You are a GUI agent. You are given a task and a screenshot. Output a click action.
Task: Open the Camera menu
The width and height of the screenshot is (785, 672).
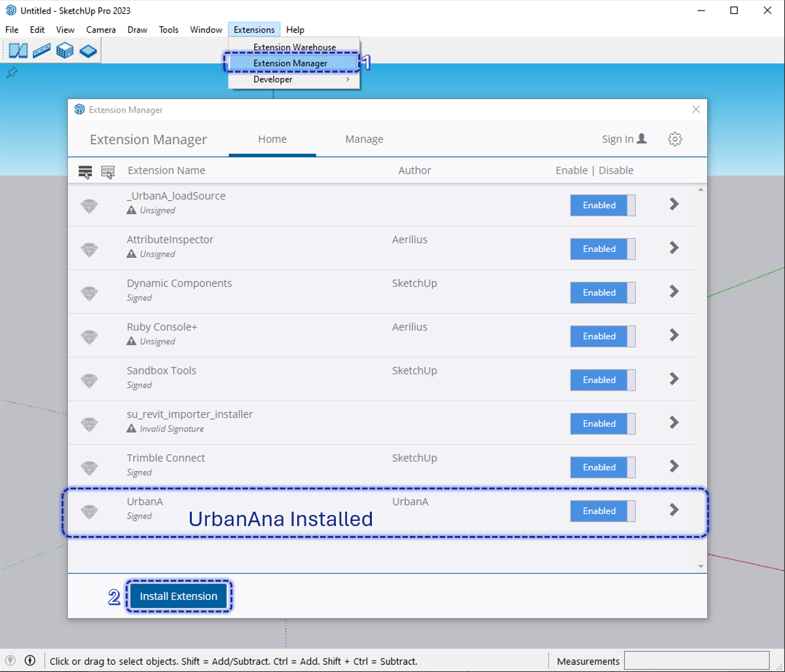101,29
